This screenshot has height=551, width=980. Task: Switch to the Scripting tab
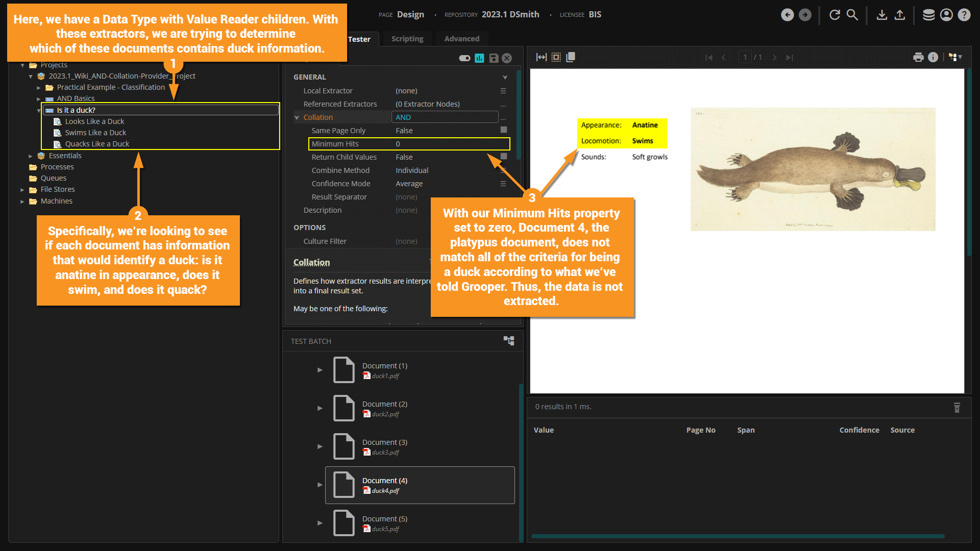407,39
